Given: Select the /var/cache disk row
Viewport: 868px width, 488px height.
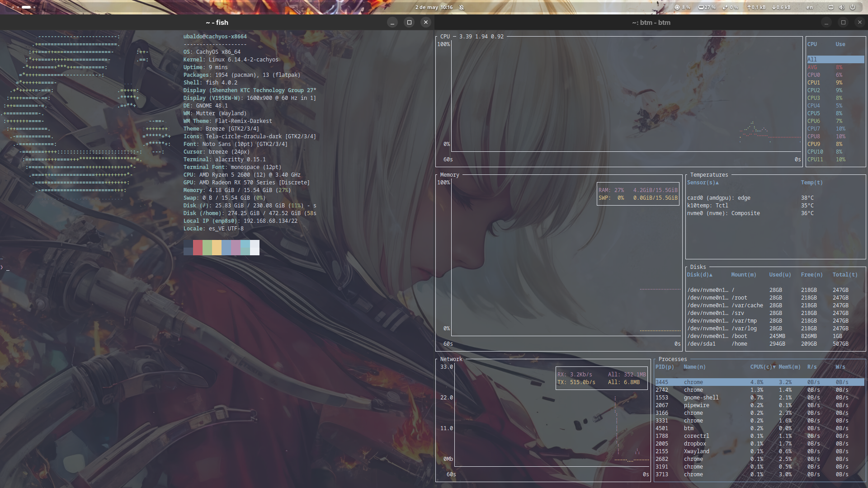Looking at the screenshot, I should 775,305.
